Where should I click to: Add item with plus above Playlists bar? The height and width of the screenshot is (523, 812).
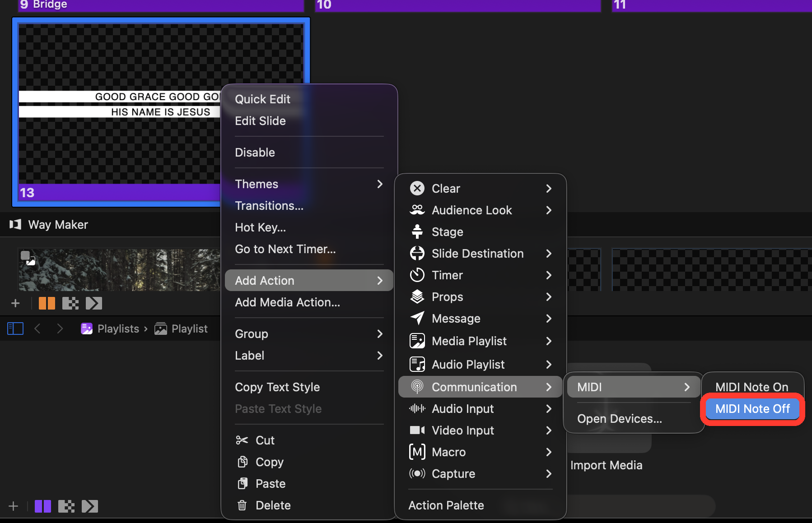pos(15,303)
